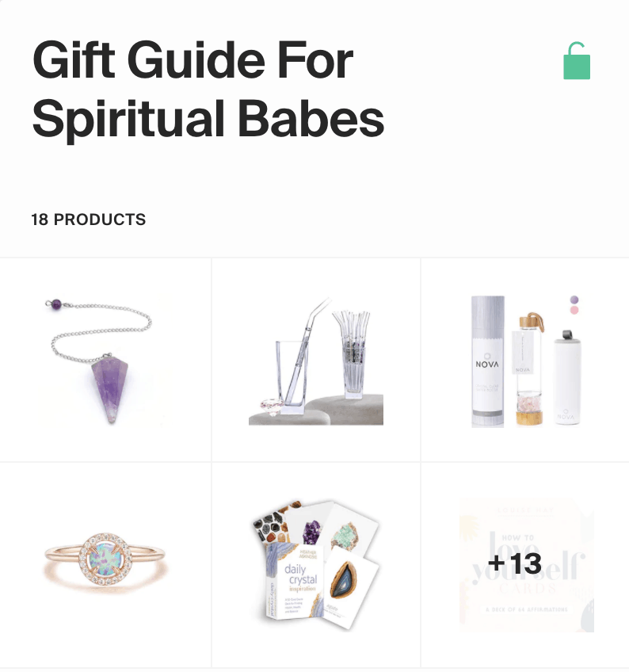Click the white insulated NOVA bottle
The image size is (629, 672).
tap(568, 377)
